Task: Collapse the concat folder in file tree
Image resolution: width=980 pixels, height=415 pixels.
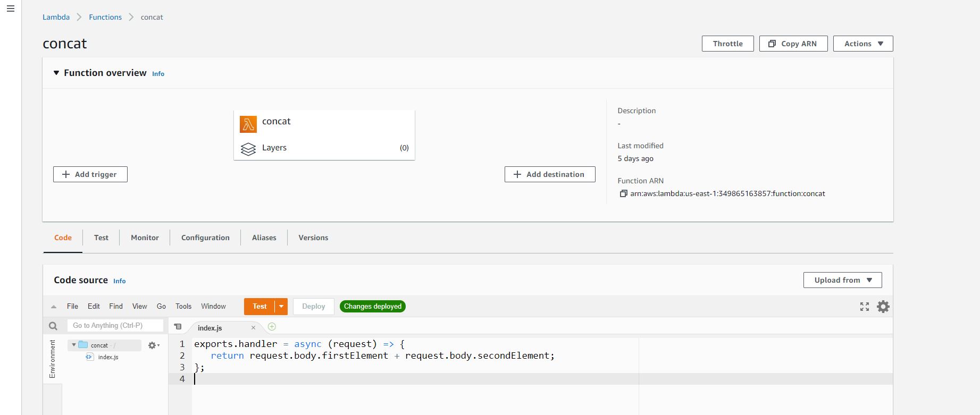Action: [x=73, y=345]
